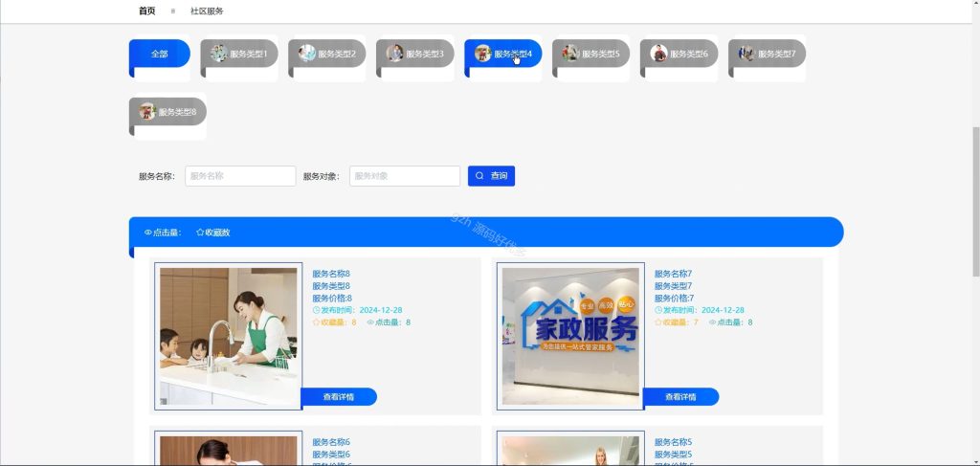The image size is (980, 466).
Task: Focus the 服务名称 search input
Action: click(x=240, y=176)
